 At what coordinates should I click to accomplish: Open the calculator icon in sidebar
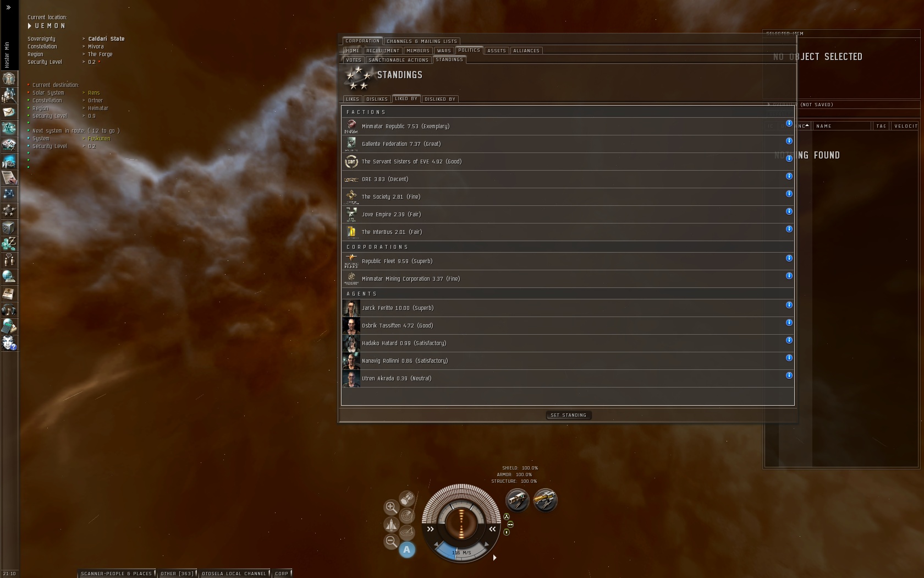(9, 326)
